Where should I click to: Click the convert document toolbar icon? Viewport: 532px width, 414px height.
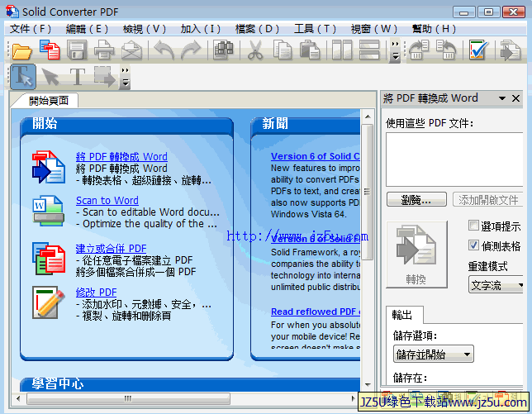click(511, 50)
